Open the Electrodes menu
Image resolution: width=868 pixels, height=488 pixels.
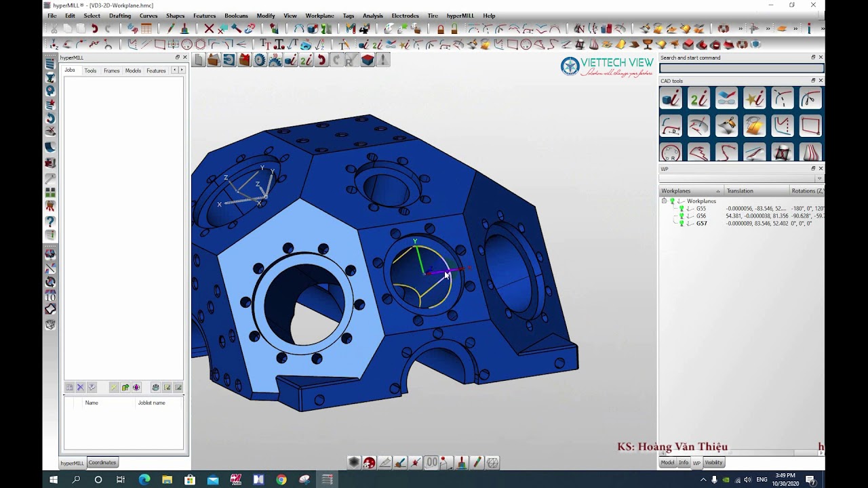[x=405, y=16]
